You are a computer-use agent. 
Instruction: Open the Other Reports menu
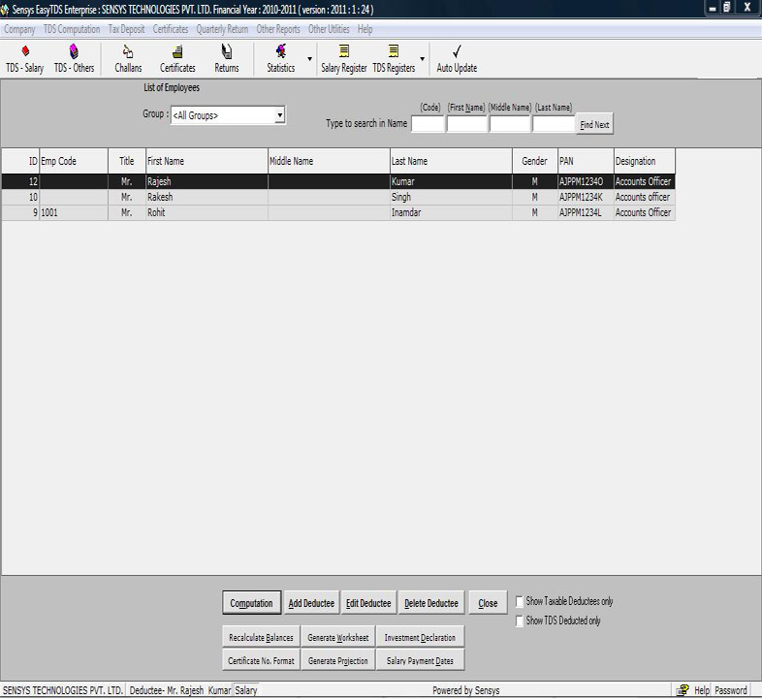point(278,29)
